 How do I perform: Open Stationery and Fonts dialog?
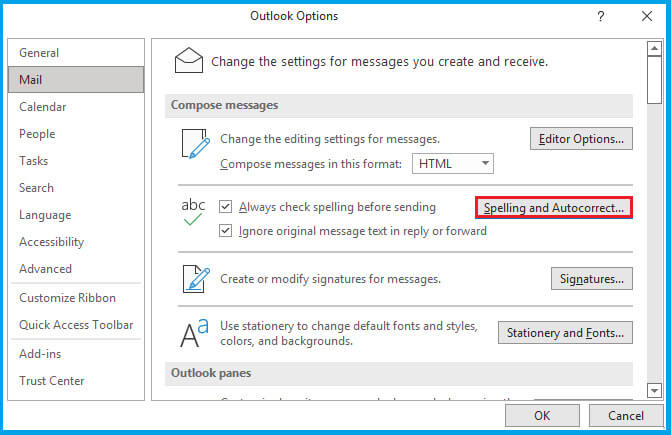(565, 333)
